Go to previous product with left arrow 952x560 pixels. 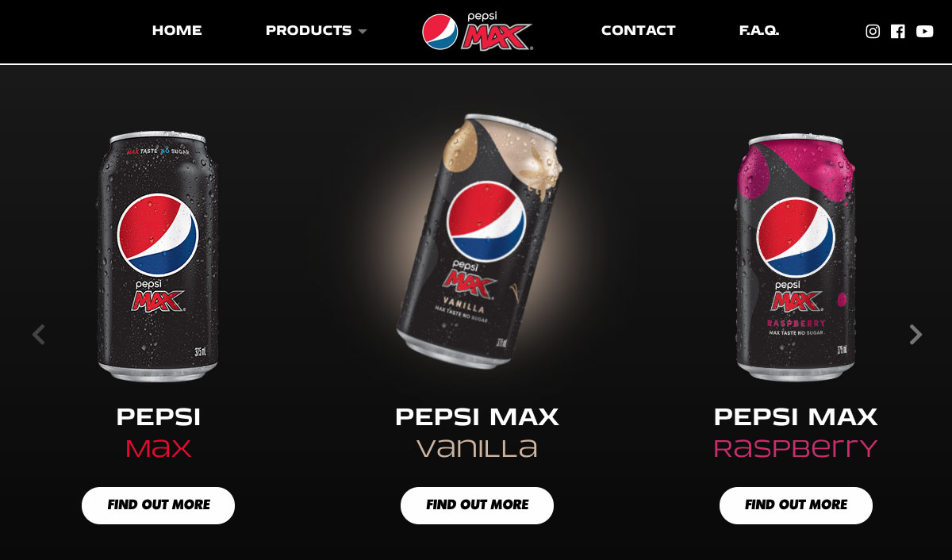point(38,335)
